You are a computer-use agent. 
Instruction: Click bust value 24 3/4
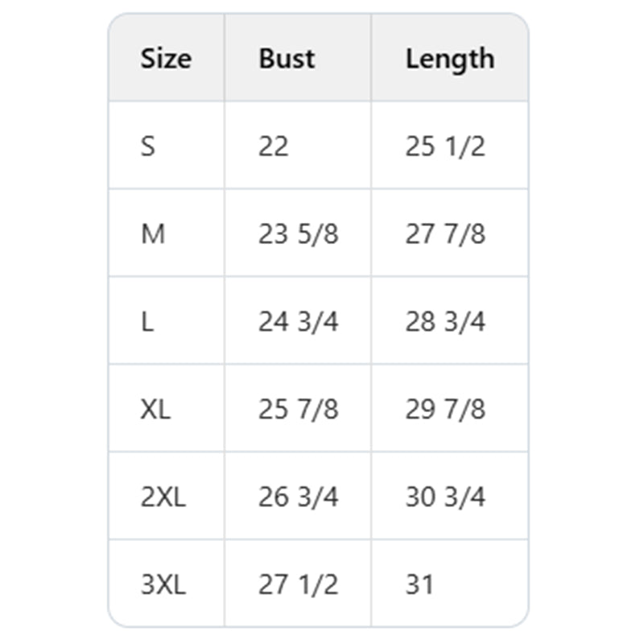coord(299,322)
